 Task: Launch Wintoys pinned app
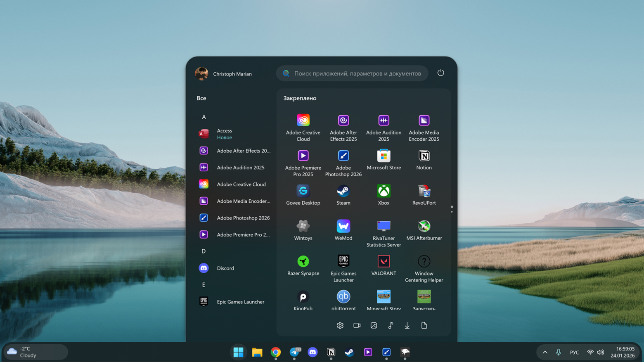coord(303,230)
